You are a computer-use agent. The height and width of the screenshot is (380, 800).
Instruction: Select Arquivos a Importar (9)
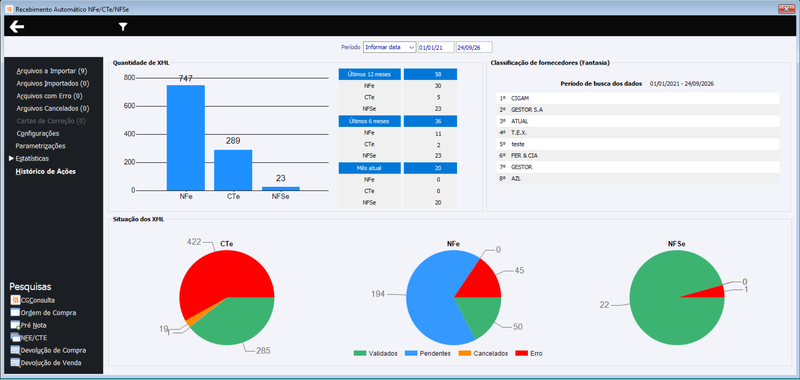tap(52, 70)
